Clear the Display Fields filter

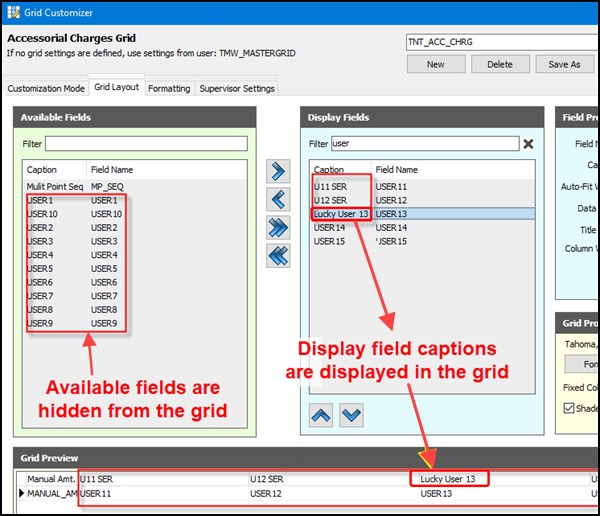528,144
